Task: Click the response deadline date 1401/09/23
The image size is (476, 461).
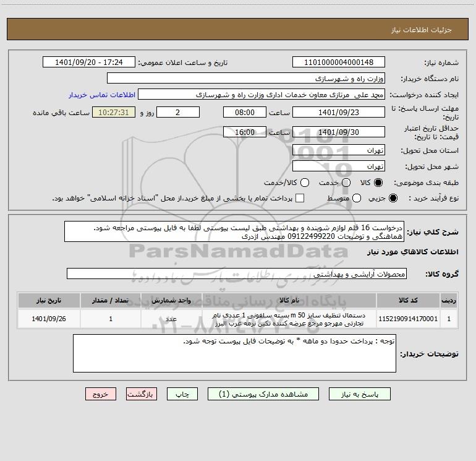Action: [339, 112]
